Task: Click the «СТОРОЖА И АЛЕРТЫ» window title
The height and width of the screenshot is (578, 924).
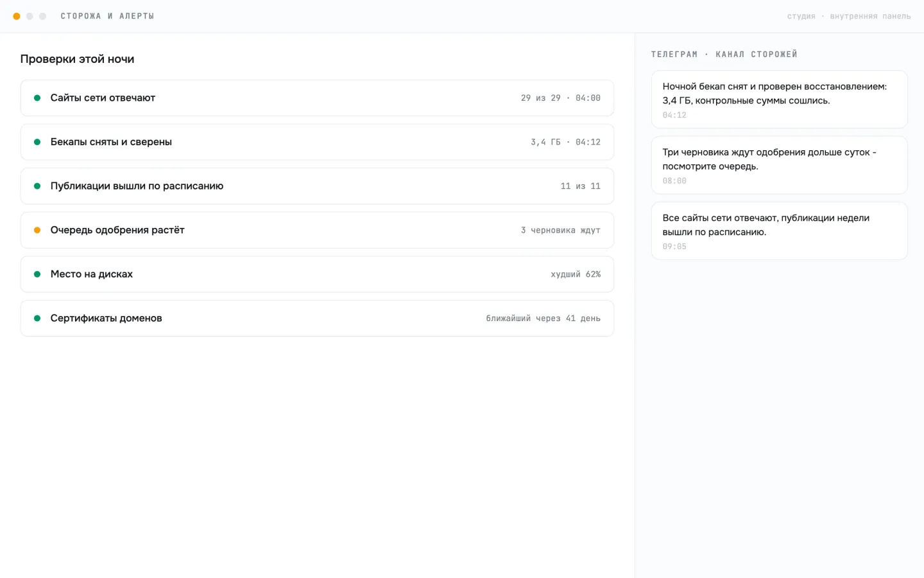Action: pos(107,16)
